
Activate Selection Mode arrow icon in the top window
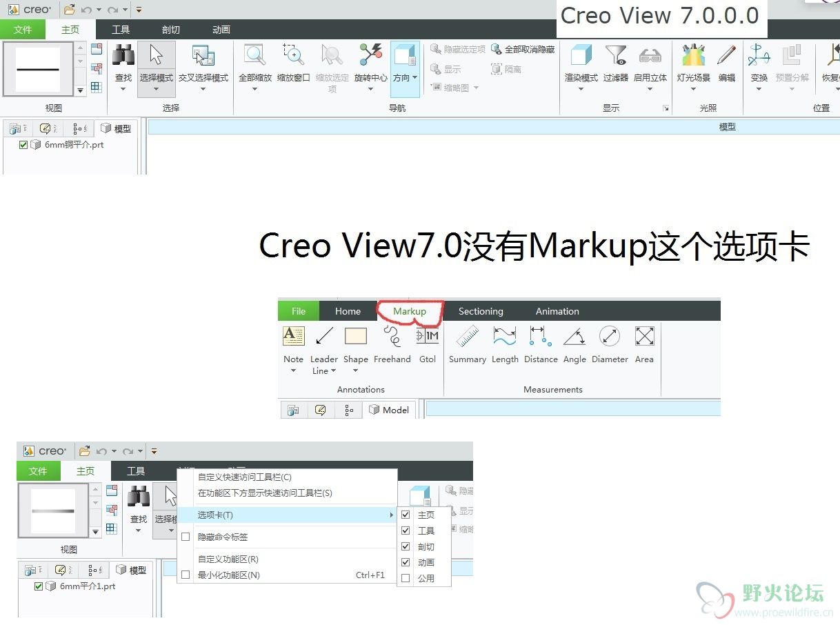coord(157,55)
